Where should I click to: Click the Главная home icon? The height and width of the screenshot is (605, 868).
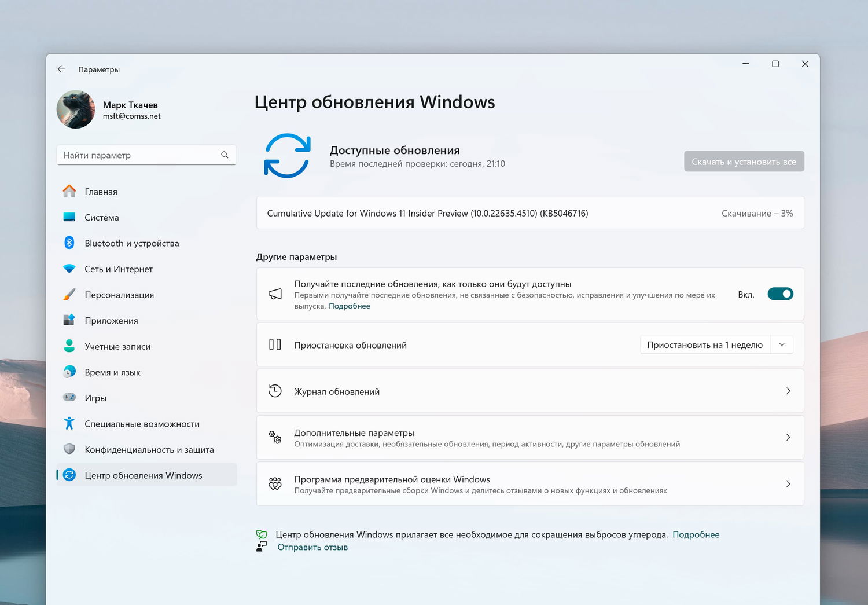pos(69,191)
